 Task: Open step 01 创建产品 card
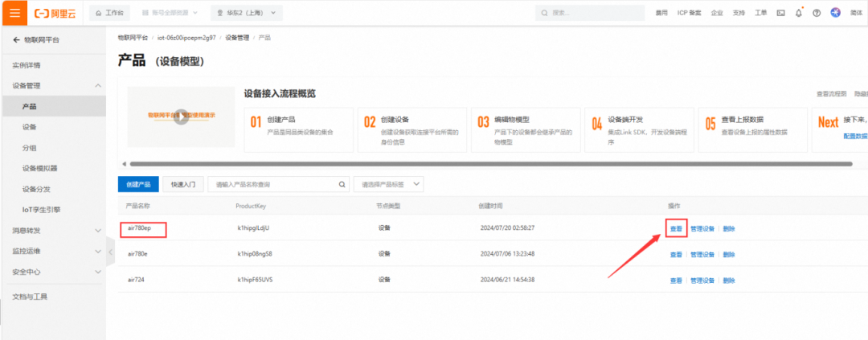(298, 130)
